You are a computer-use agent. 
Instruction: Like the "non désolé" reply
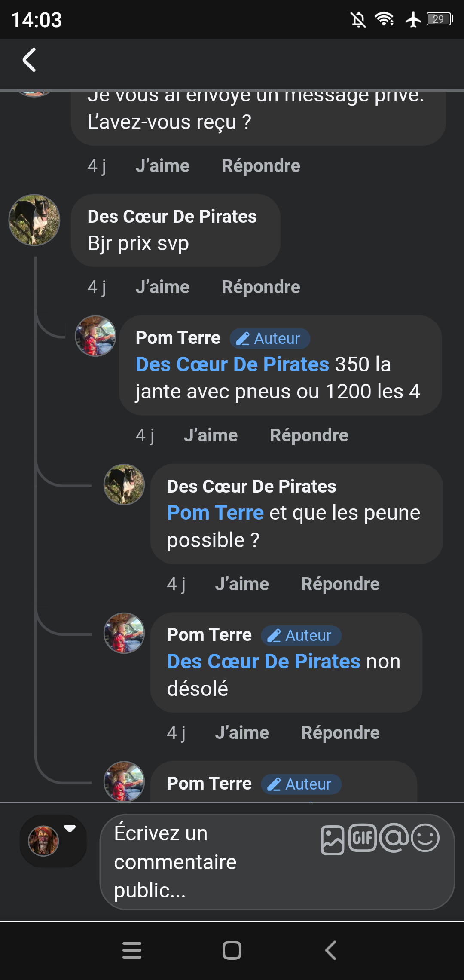(x=242, y=733)
